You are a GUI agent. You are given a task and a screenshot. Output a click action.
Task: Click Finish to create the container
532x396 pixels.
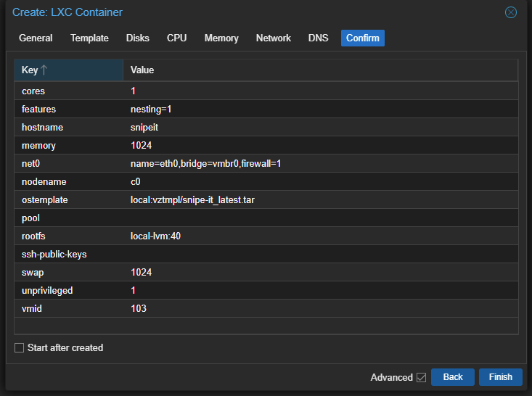pyautogui.click(x=500, y=377)
